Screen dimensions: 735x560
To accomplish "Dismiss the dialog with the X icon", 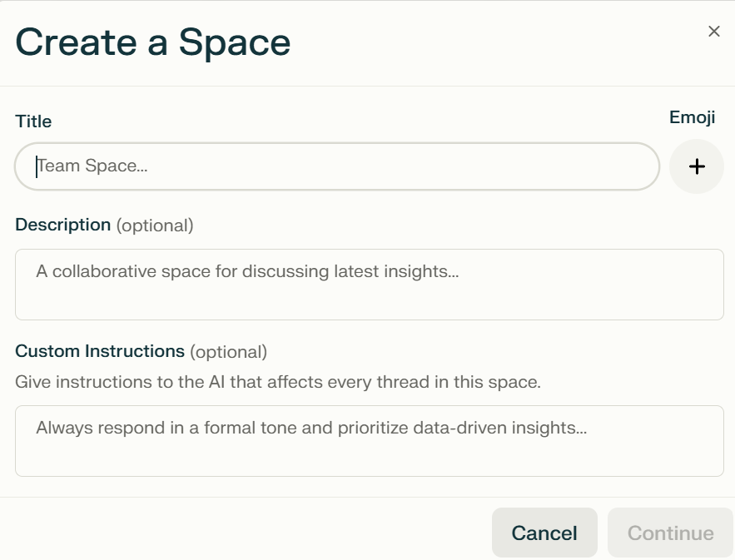I will pos(714,32).
